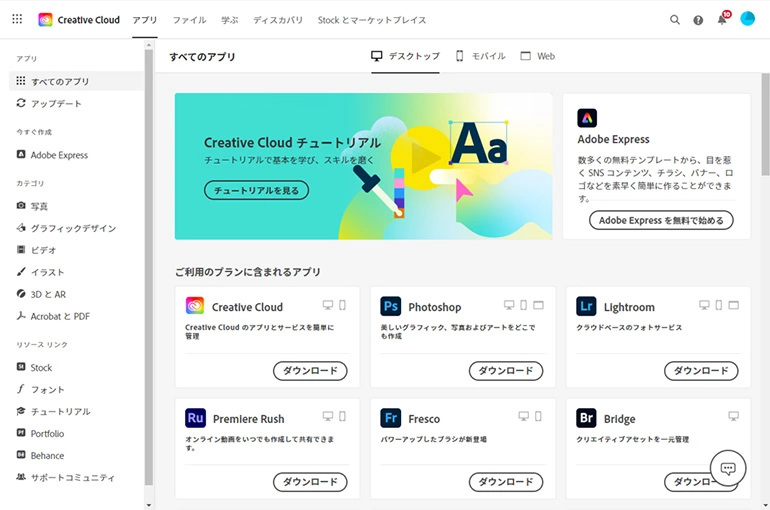
Task: Click the Creative Cloud tutorial banner image
Action: click(363, 166)
